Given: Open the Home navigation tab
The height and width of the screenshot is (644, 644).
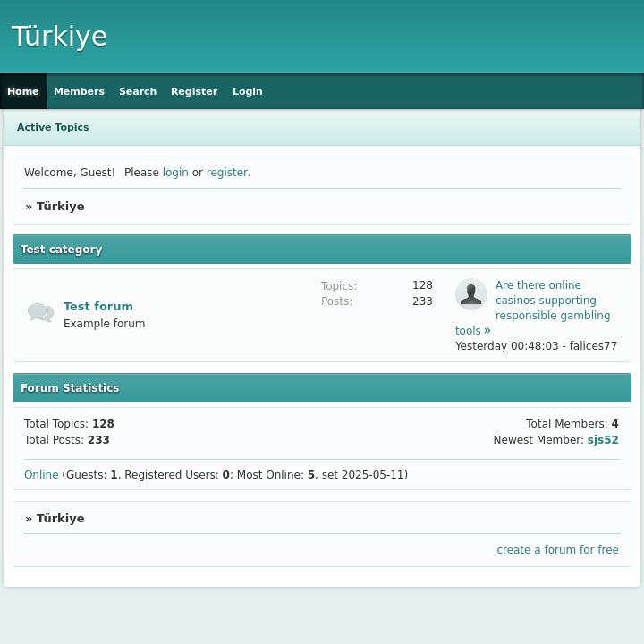Looking at the screenshot, I should pyautogui.click(x=23, y=91).
